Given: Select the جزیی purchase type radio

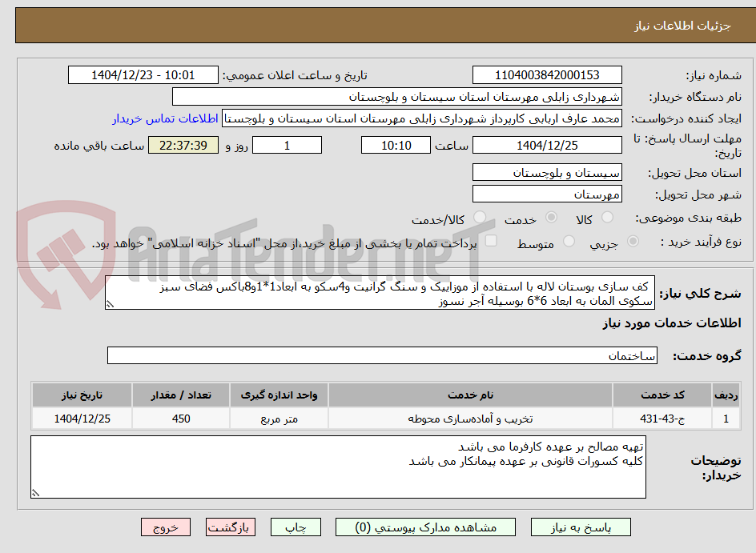Looking at the screenshot, I should (633, 242).
